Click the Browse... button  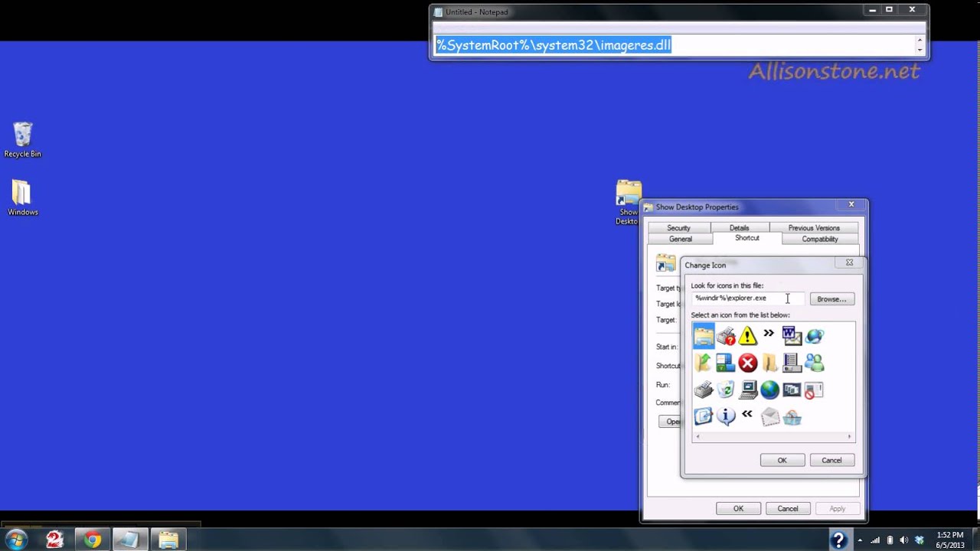point(831,299)
